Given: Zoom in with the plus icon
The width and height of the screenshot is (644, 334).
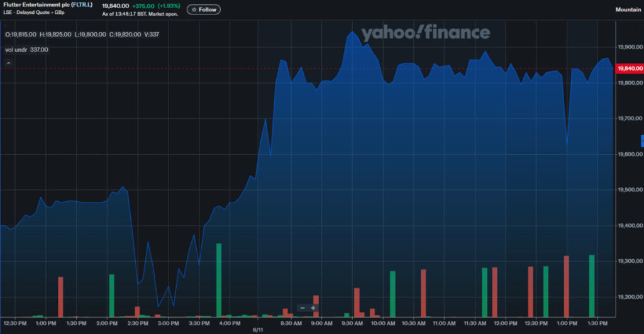Looking at the screenshot, I should point(313,308).
